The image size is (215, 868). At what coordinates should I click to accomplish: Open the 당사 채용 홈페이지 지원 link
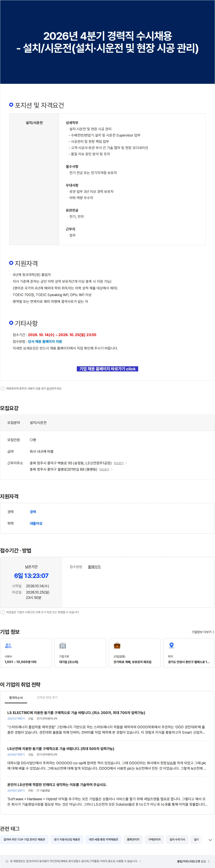(45, 341)
